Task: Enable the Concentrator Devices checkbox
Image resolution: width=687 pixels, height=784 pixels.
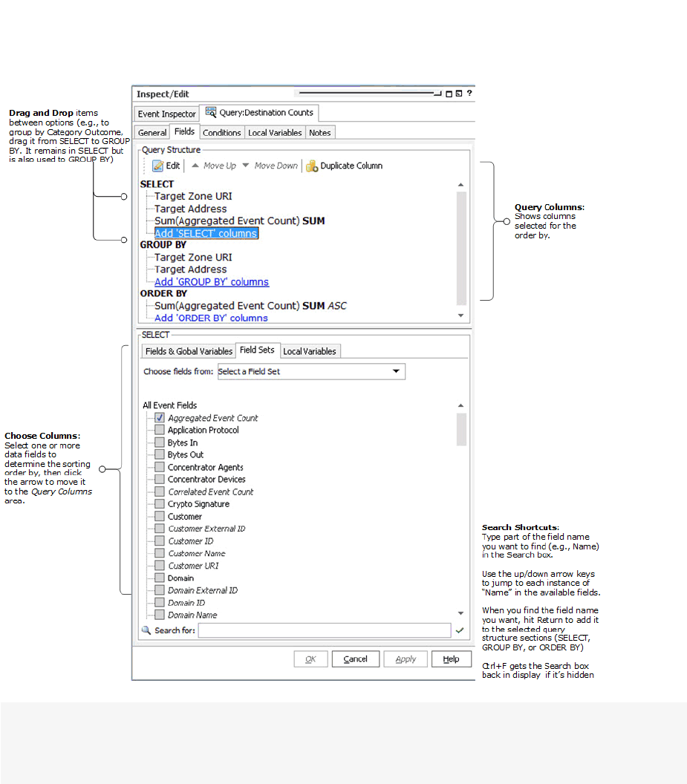Action: click(160, 479)
